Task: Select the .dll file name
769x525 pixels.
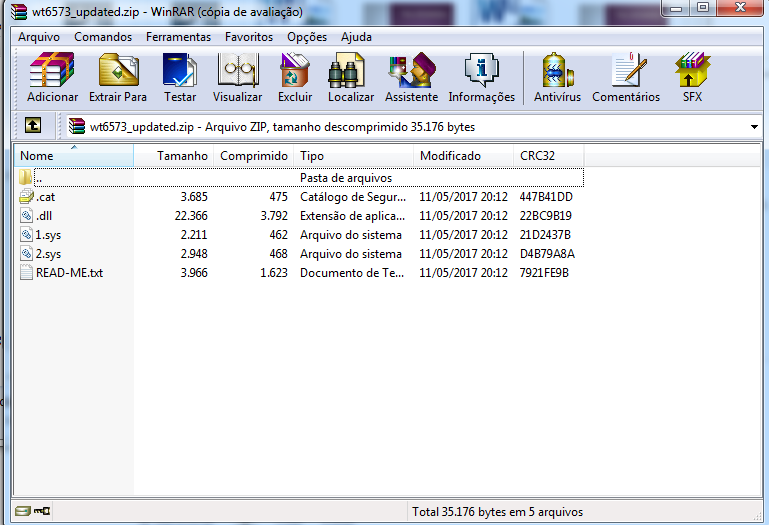Action: tap(44, 215)
